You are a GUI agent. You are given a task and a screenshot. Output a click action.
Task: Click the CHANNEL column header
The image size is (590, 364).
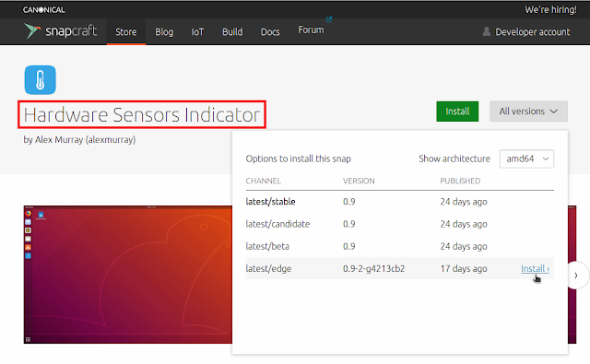pyautogui.click(x=263, y=181)
